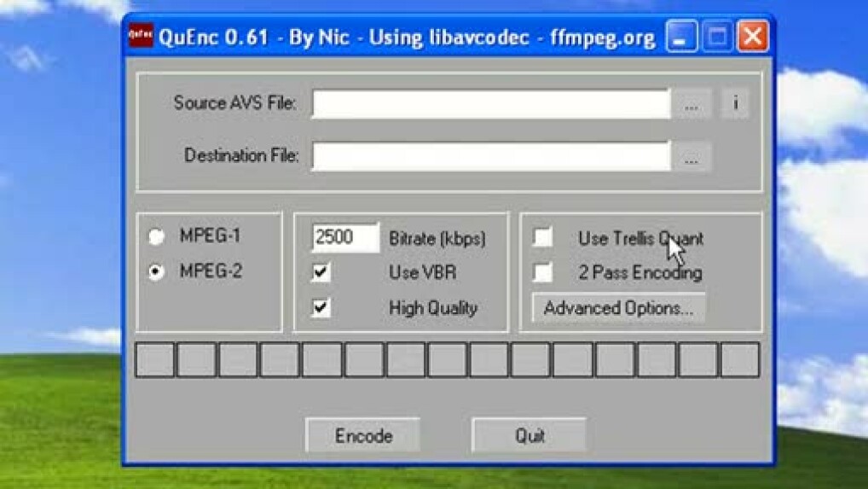
Task: Minimize the QuEnc window
Action: click(x=681, y=37)
